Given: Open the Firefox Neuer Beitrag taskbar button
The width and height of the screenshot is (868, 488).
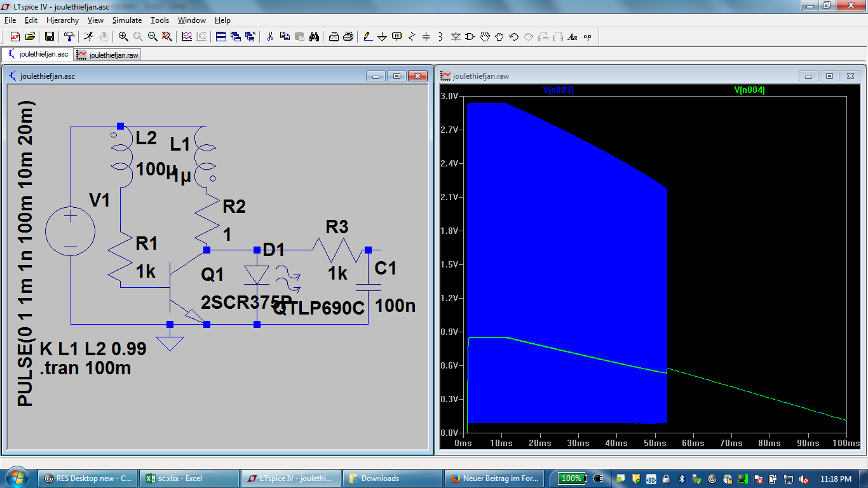Looking at the screenshot, I should click(494, 478).
